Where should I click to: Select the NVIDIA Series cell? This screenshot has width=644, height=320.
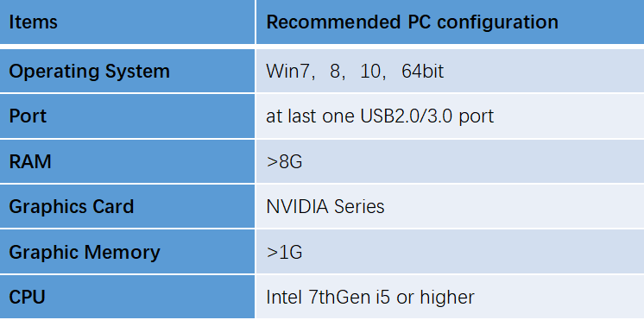coord(450,206)
